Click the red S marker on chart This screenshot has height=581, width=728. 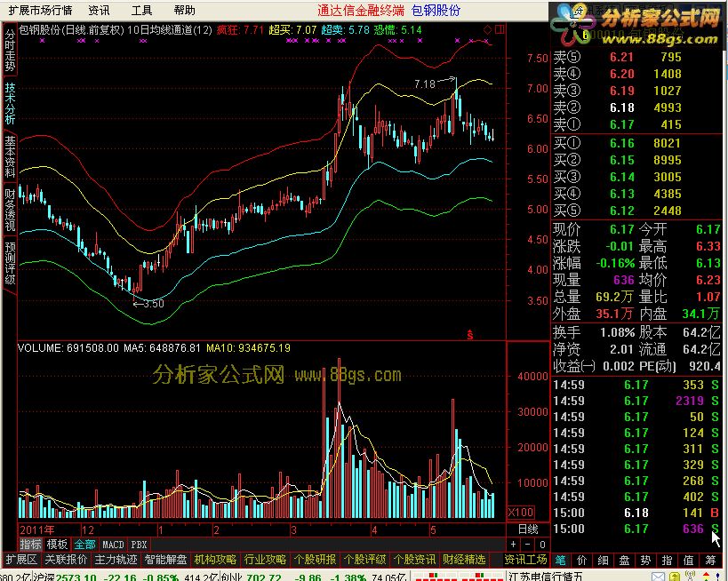[470, 334]
